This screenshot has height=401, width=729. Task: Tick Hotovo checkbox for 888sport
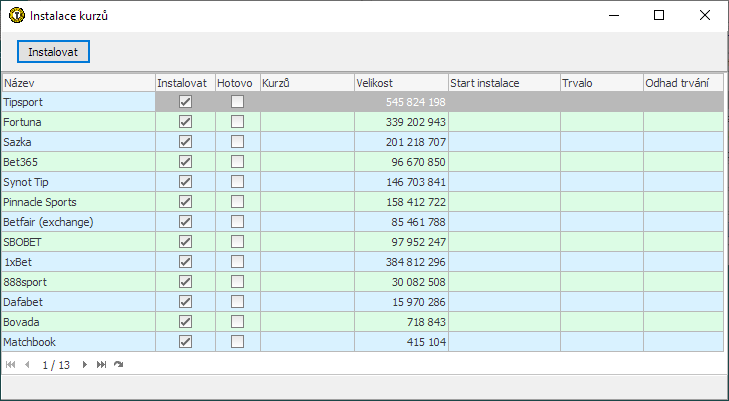238,282
